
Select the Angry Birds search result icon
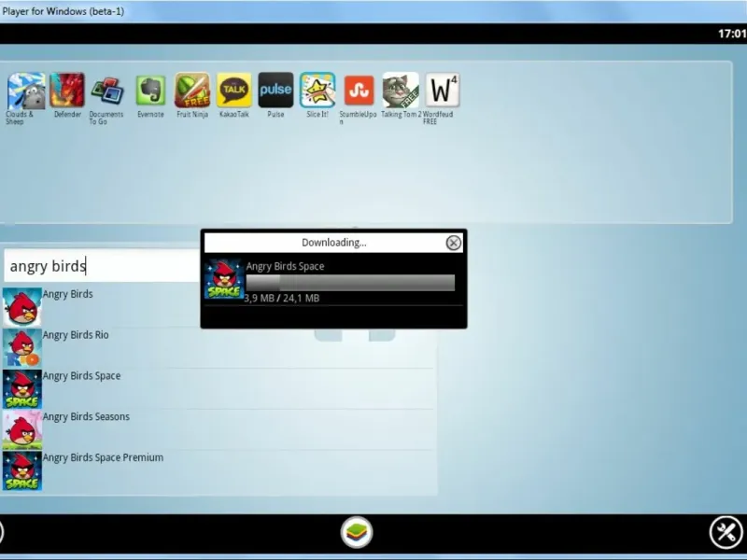(21, 307)
